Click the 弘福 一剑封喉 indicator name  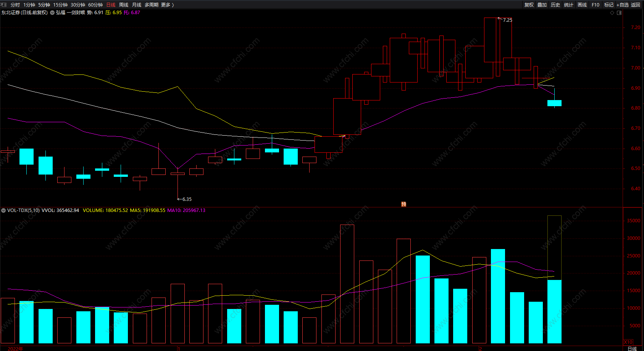[70, 13]
